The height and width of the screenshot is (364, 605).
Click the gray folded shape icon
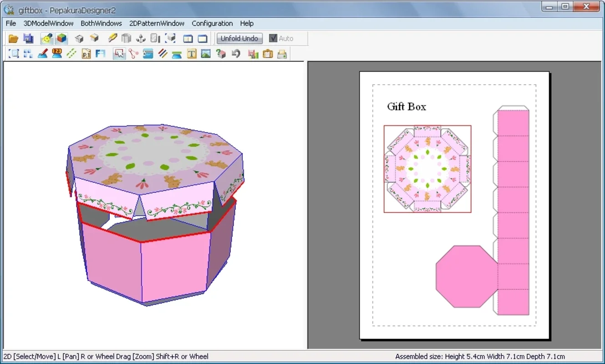point(127,39)
